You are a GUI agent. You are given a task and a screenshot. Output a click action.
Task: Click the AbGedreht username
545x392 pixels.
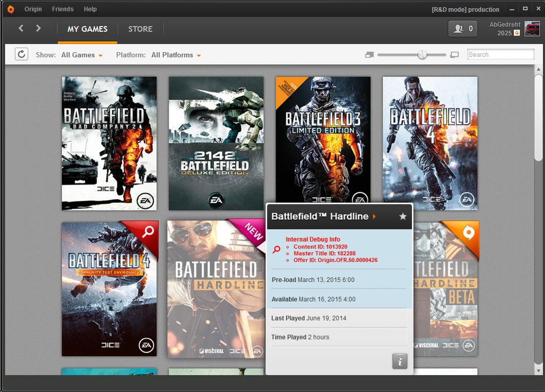tap(505, 25)
